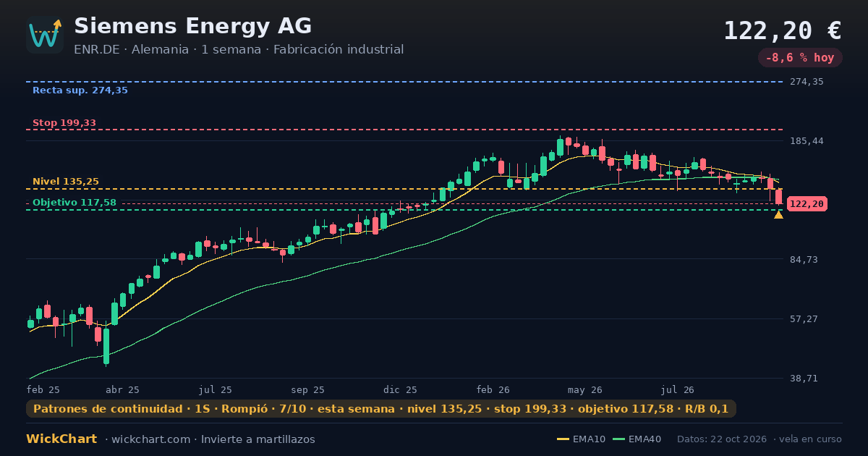Click the 'Datos: 22 oct 2026' footer text
This screenshot has width=868, height=456.
click(723, 439)
